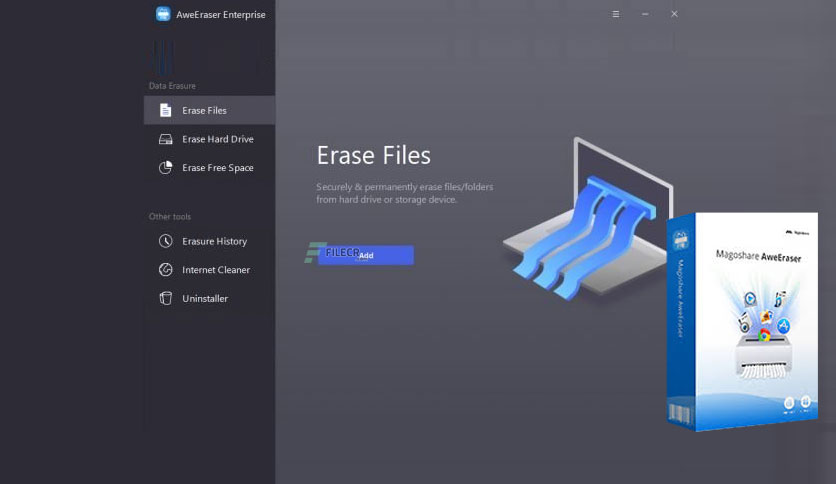The width and height of the screenshot is (836, 484).
Task: Go to Internet Cleaner label
Action: click(x=216, y=270)
